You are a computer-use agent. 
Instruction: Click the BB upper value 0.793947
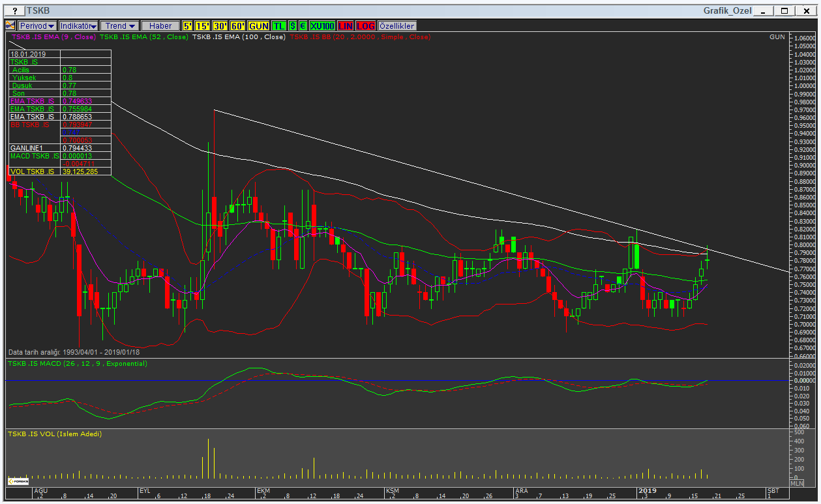tap(76, 125)
